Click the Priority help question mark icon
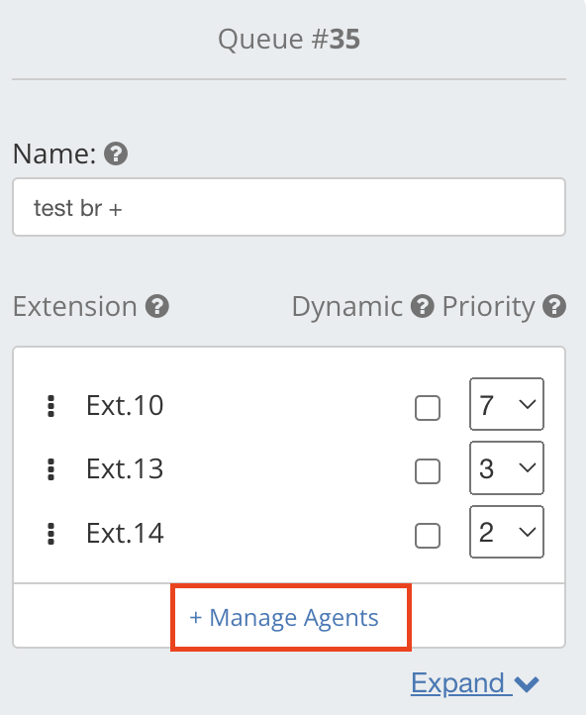Image resolution: width=588 pixels, height=715 pixels. 554,306
